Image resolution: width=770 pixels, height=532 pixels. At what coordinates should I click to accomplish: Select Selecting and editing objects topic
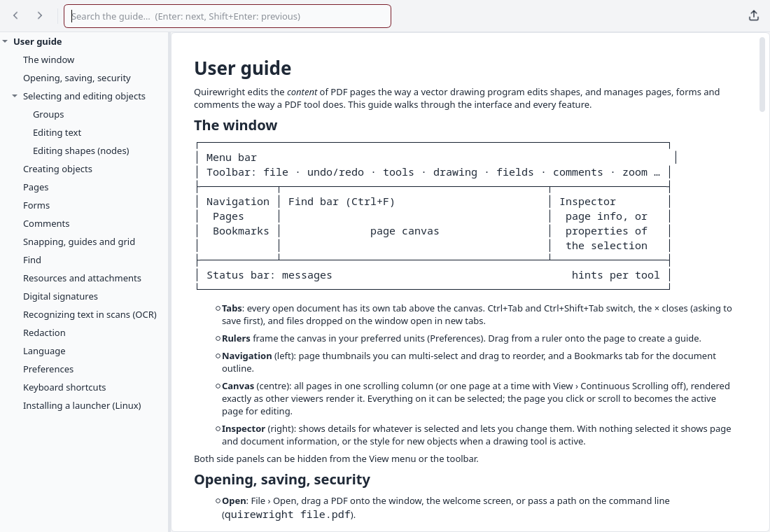(84, 97)
